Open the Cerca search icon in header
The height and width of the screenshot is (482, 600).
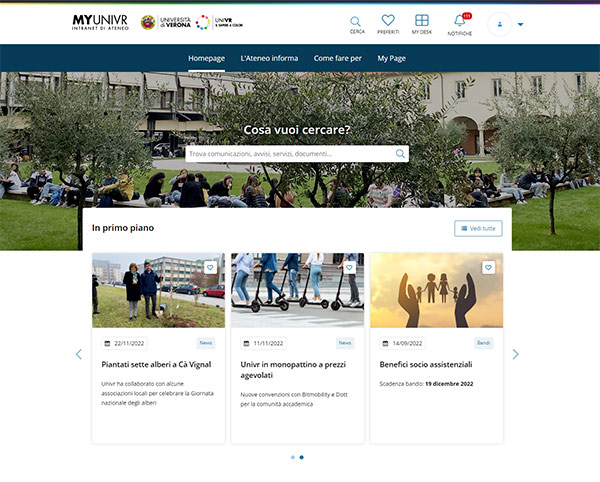pyautogui.click(x=357, y=23)
